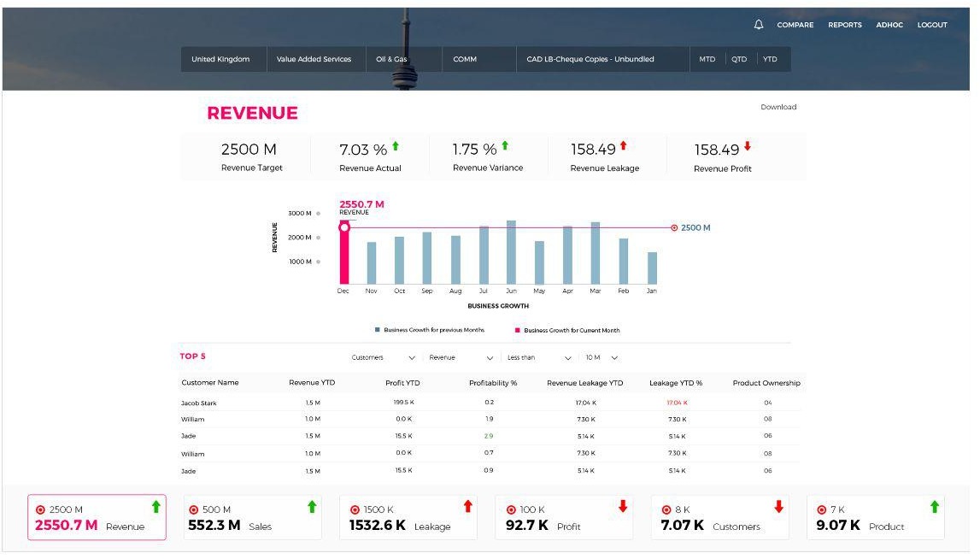Click target icon on Sales card
Screen dimensions: 980x559
(x=194, y=510)
